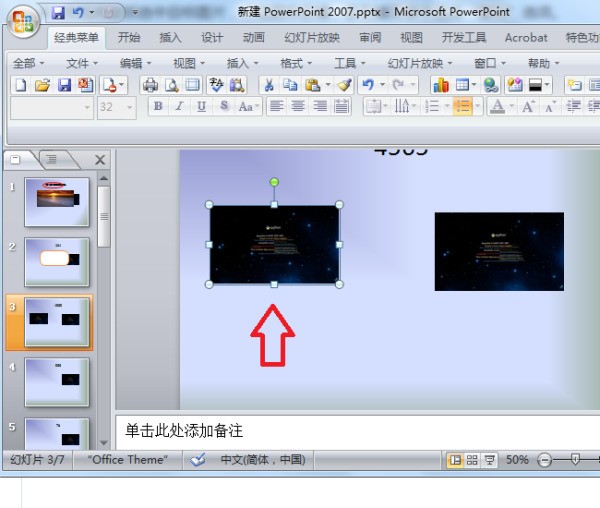Insert a chart using chart icon
This screenshot has width=600, height=508.
pos(440,85)
